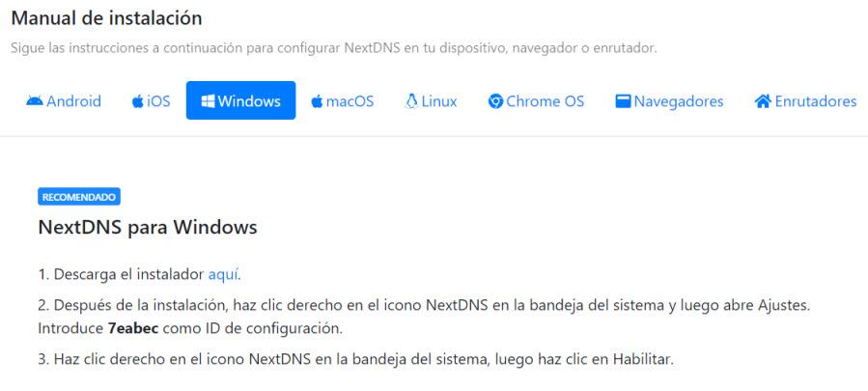Screen dimensions: 868x391
Task: Click the Chrome logo icon
Action: [x=495, y=101]
